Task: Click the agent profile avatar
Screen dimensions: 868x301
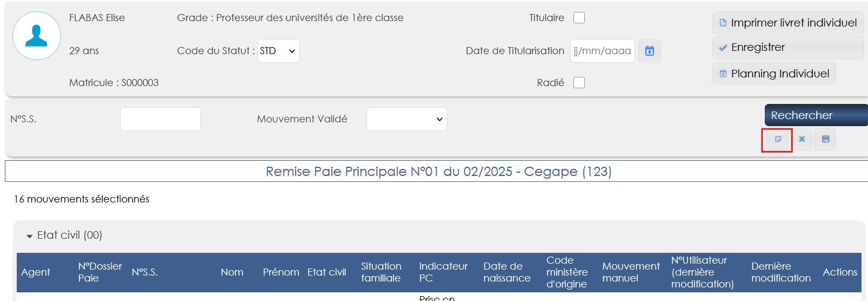Action: tap(37, 36)
